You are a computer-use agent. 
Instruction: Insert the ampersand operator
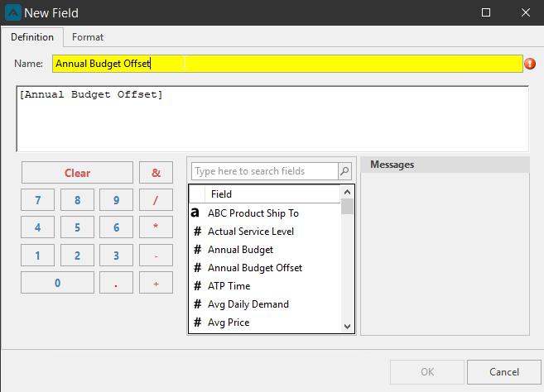point(156,173)
